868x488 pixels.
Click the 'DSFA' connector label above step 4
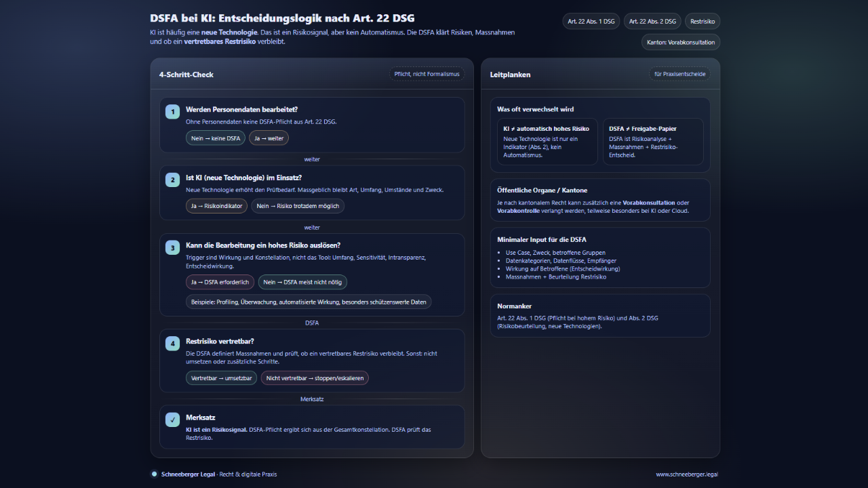point(312,323)
